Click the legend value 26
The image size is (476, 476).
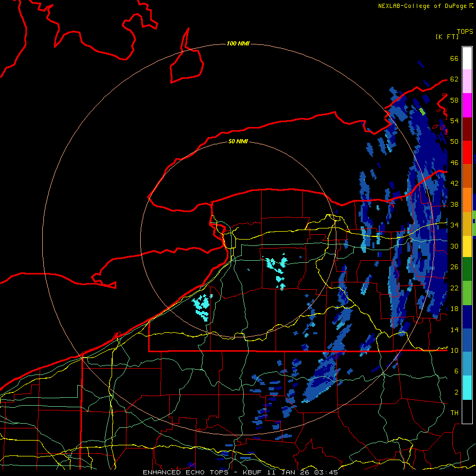[x=454, y=267]
